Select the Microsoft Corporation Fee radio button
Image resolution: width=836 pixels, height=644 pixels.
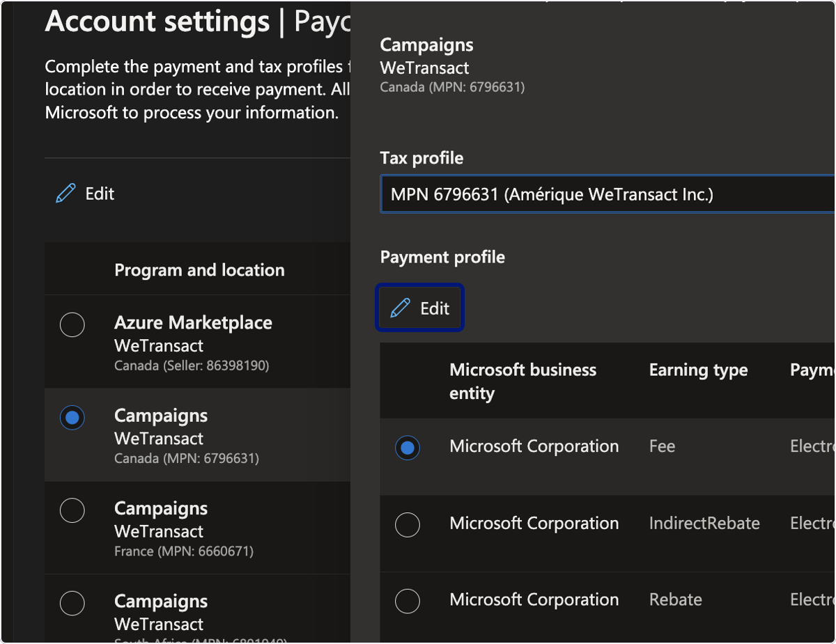tap(408, 448)
